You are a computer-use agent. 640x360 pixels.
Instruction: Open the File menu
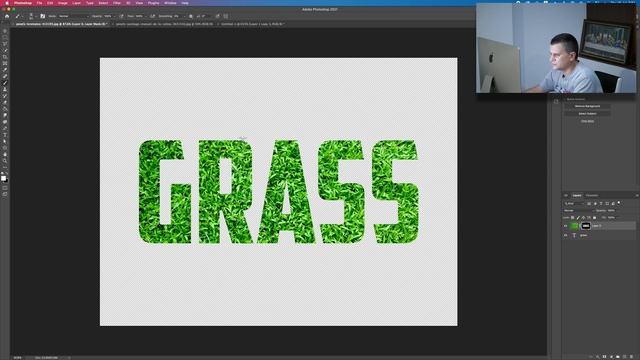pos(40,3)
